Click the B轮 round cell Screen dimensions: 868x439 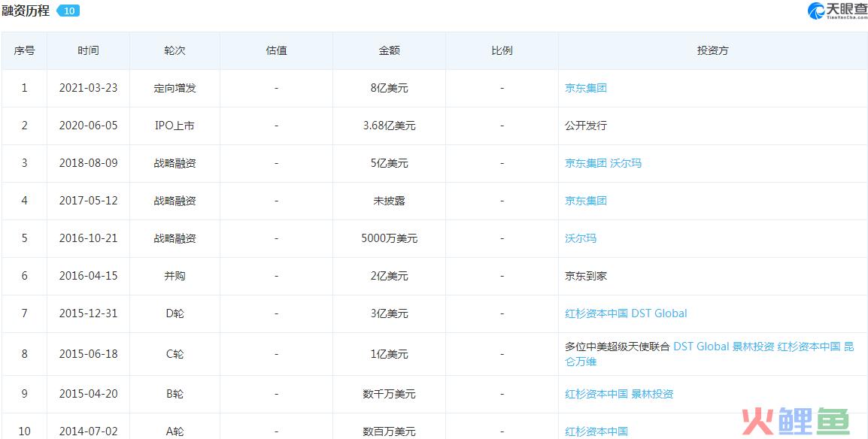[175, 394]
